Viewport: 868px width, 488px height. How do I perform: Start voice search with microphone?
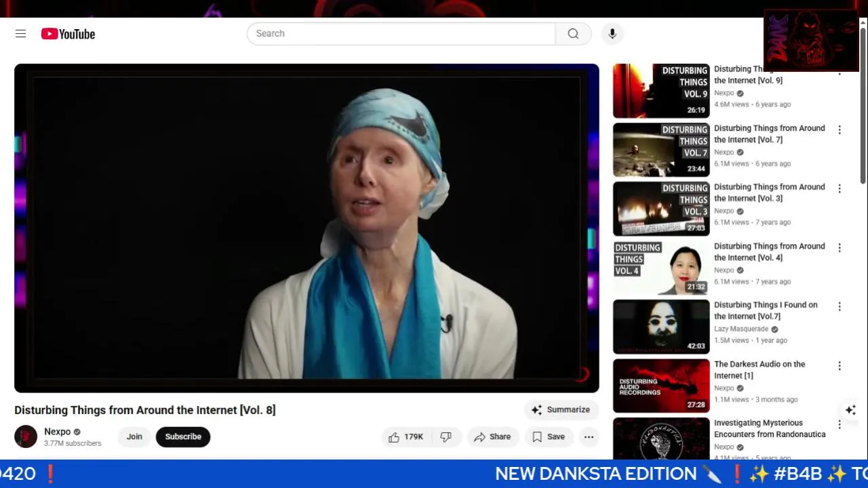tap(612, 34)
